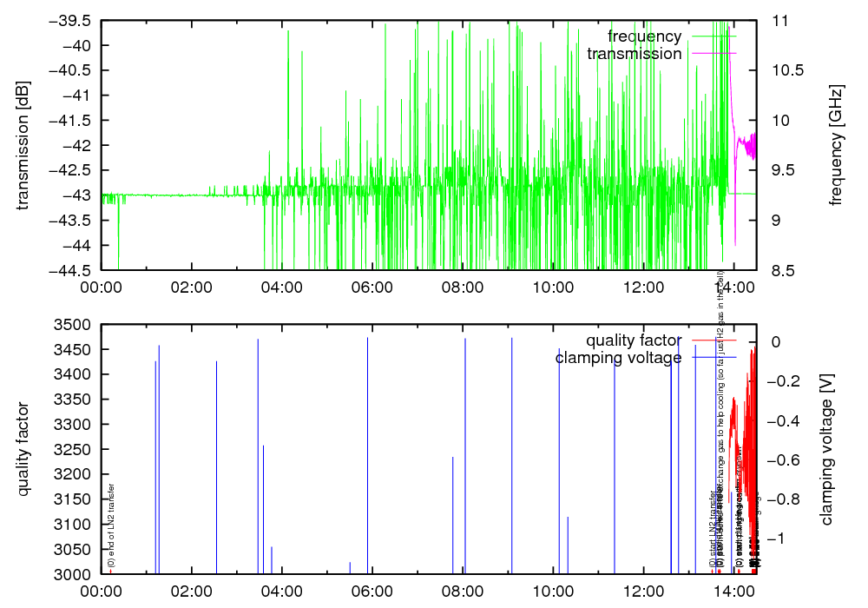This screenshot has height=608, width=868.
Task: Select the 'transmission' legend text
Action: [x=634, y=54]
